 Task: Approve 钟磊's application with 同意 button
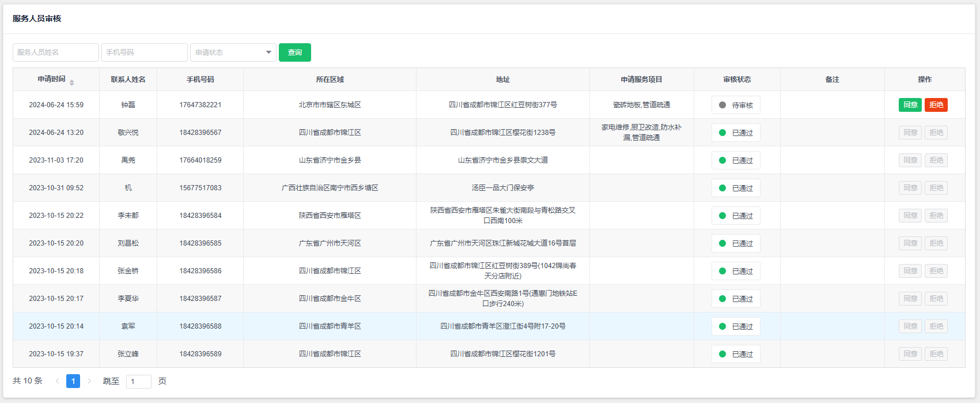pyautogui.click(x=910, y=105)
